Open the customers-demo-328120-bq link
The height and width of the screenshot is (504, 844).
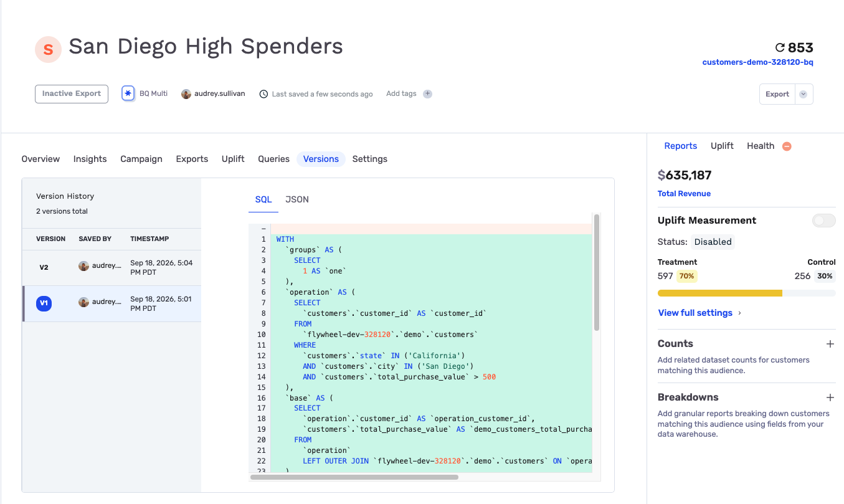[757, 62]
